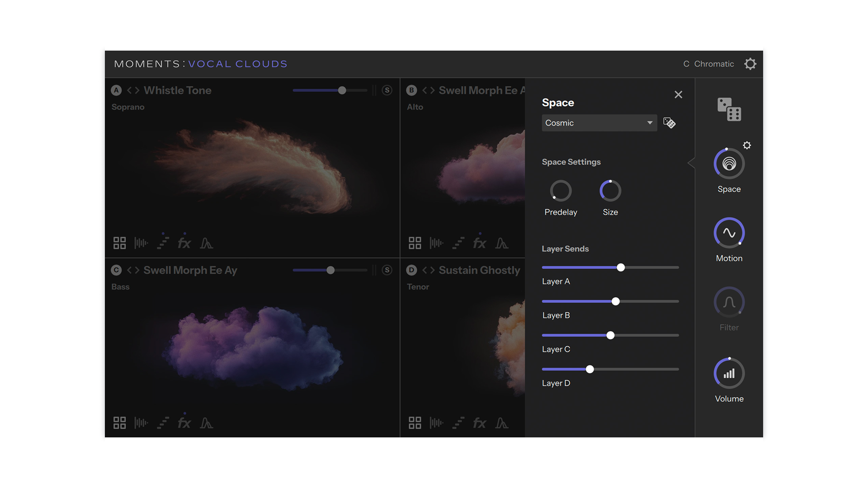Open the fx effects panel for Whistle Tone
Image resolution: width=868 pixels, height=488 pixels.
[184, 243]
